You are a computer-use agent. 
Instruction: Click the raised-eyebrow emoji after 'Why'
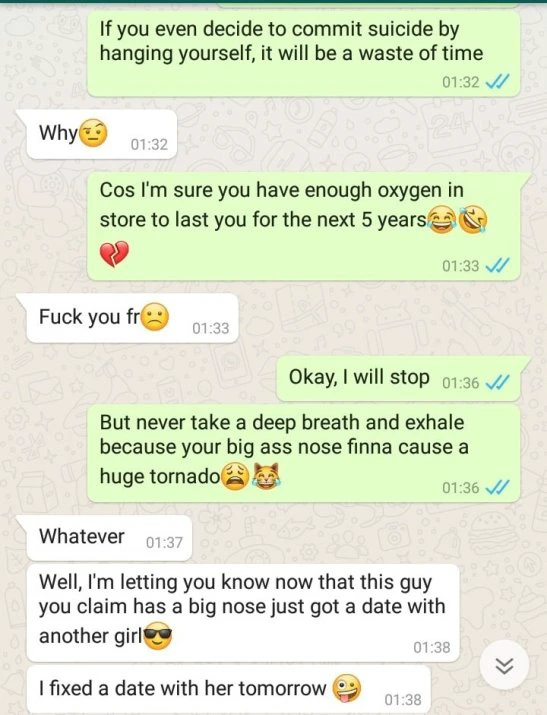click(93, 134)
